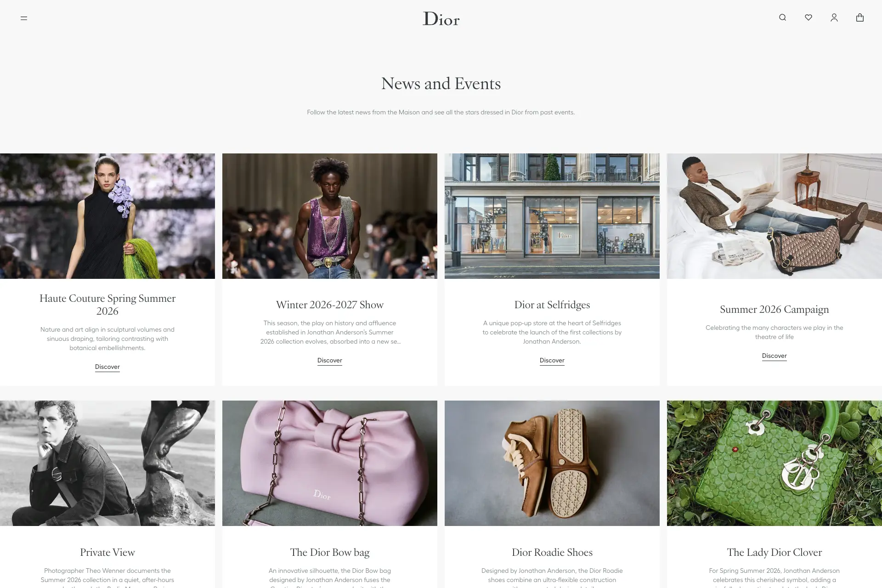The height and width of the screenshot is (588, 882).
Task: Discover Haute Couture Spring Summer 2026
Action: [x=107, y=367]
